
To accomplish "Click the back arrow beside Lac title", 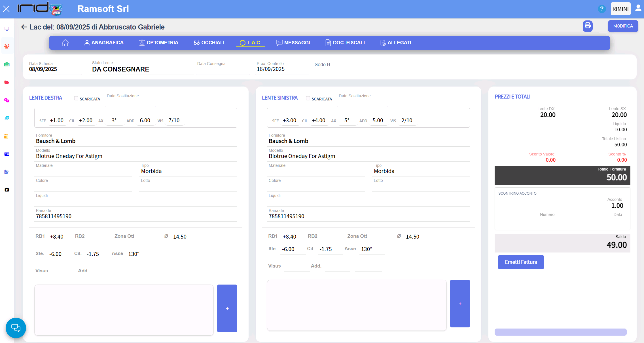I will [x=24, y=27].
